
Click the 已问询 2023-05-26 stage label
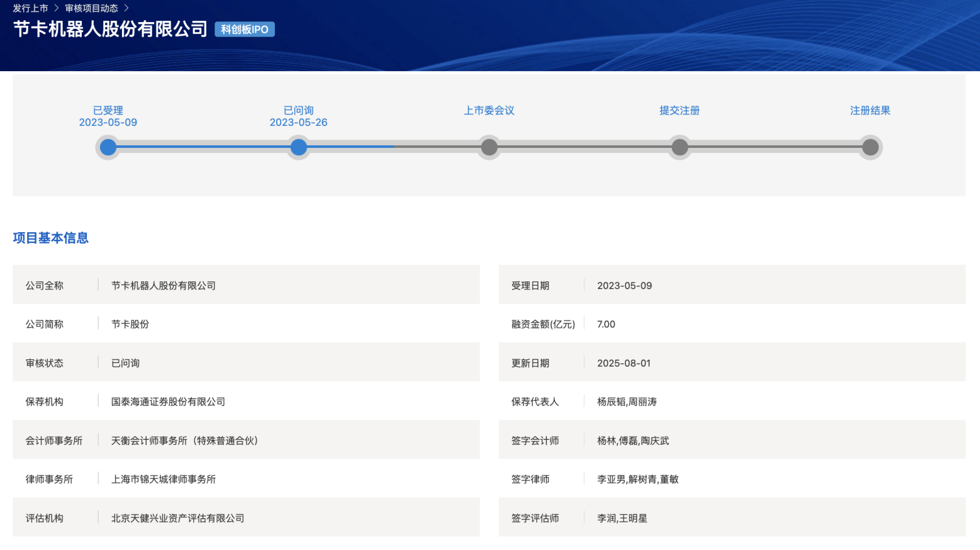[x=299, y=116]
